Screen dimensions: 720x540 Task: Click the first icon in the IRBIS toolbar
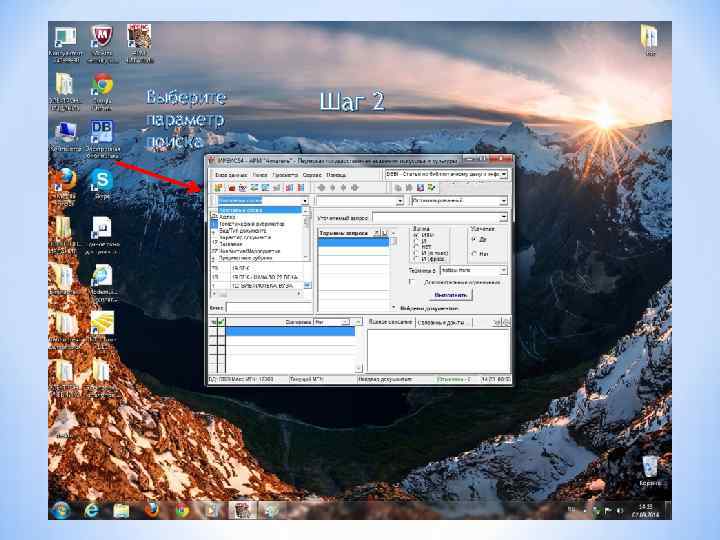point(217,187)
